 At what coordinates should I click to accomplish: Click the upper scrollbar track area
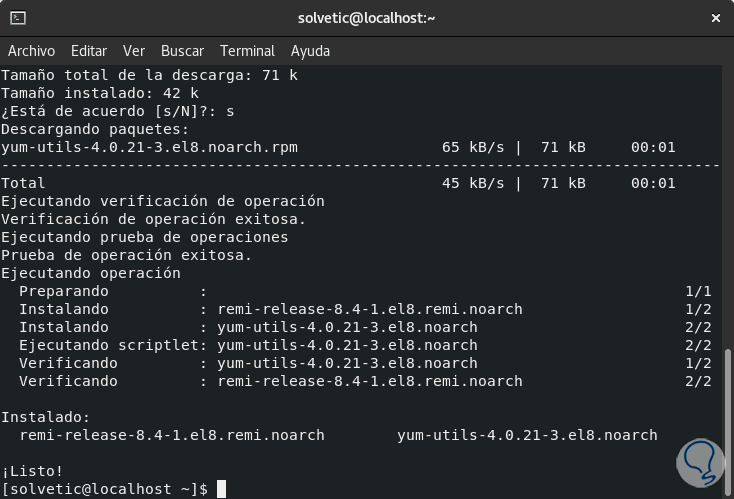(727, 200)
